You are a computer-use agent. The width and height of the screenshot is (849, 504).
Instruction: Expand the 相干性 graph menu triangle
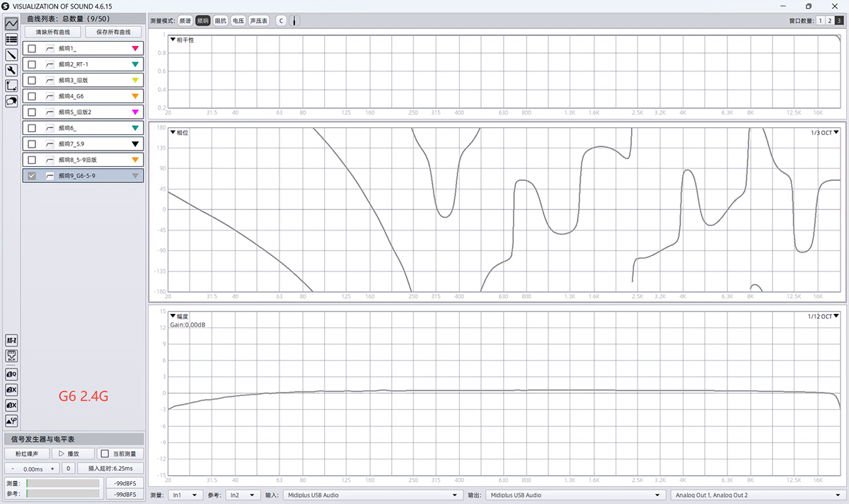pos(172,40)
